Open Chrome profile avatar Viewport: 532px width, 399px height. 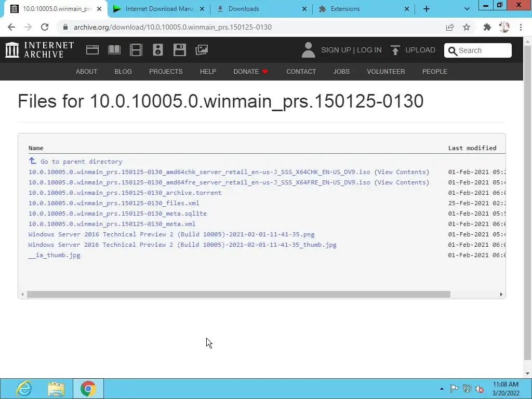(504, 27)
